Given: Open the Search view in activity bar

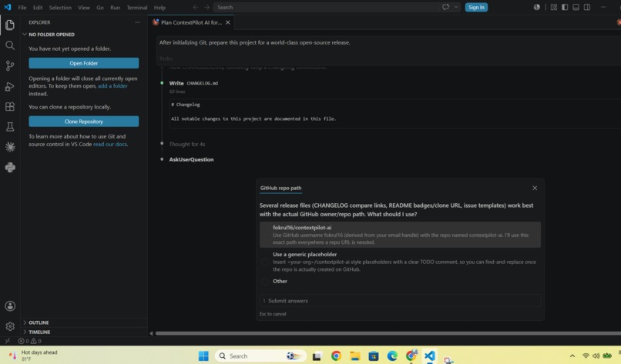Looking at the screenshot, I should pos(10,45).
